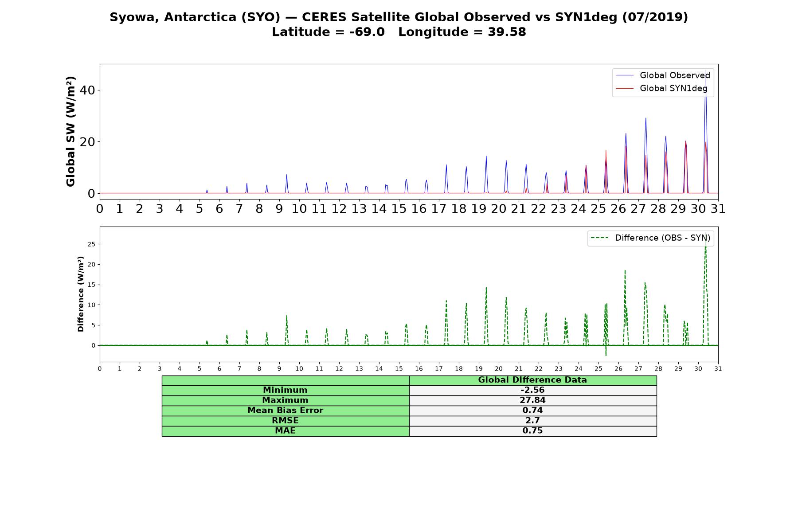Select the Minimum row label in table
Image resolution: width=798 pixels, height=532 pixels.
tap(286, 390)
